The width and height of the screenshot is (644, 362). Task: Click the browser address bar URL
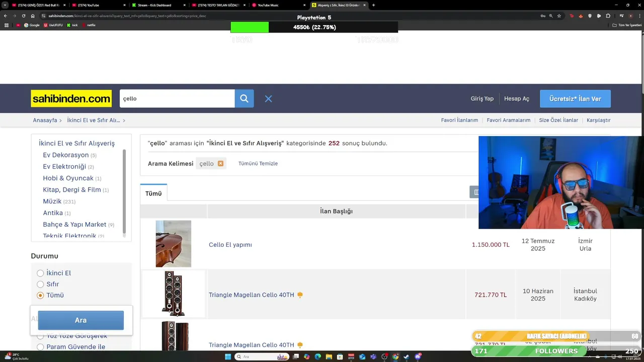point(127,16)
